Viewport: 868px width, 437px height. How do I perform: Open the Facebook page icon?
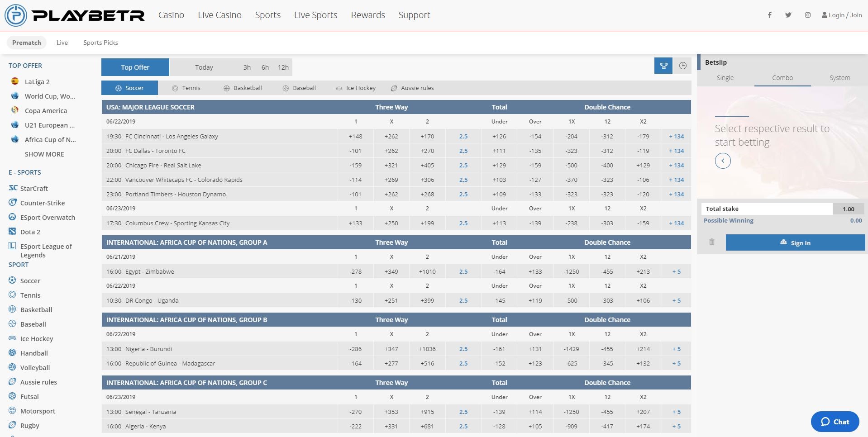tap(769, 15)
